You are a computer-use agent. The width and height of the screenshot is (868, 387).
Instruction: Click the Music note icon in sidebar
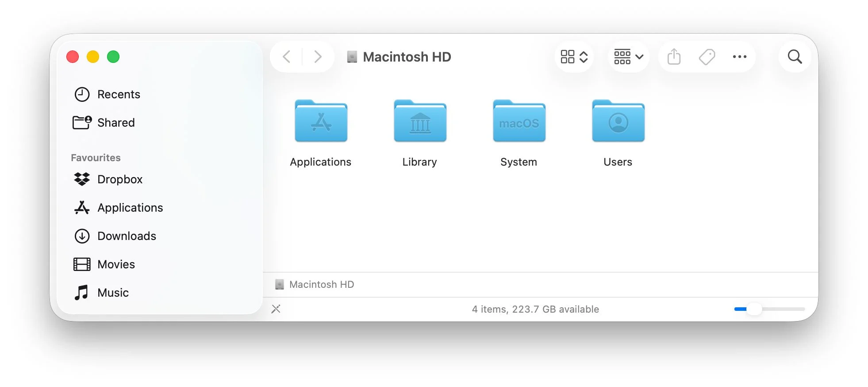click(81, 293)
